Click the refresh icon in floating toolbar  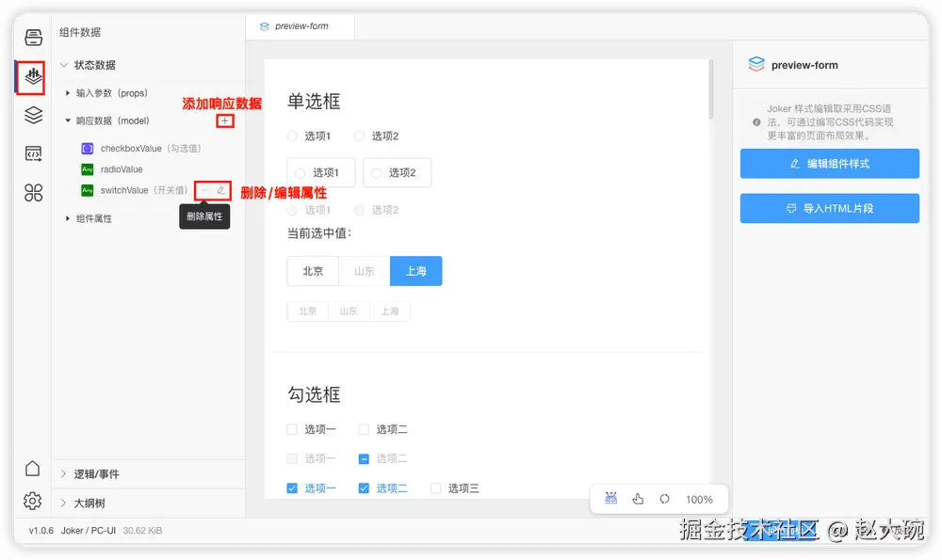(x=664, y=499)
